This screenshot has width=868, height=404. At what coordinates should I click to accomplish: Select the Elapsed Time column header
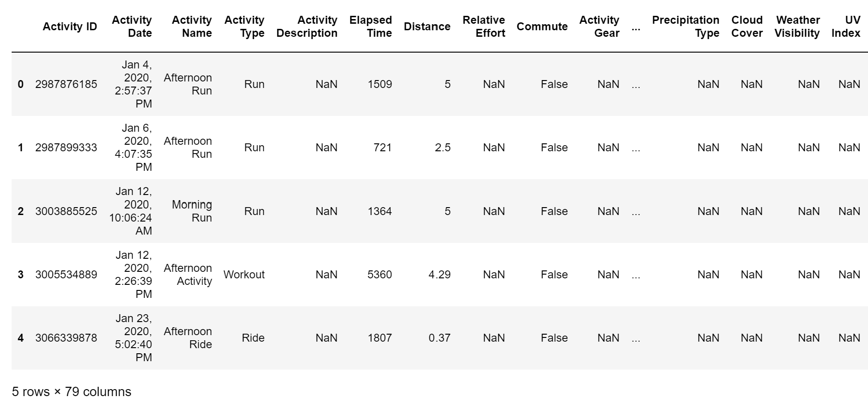[x=370, y=27]
